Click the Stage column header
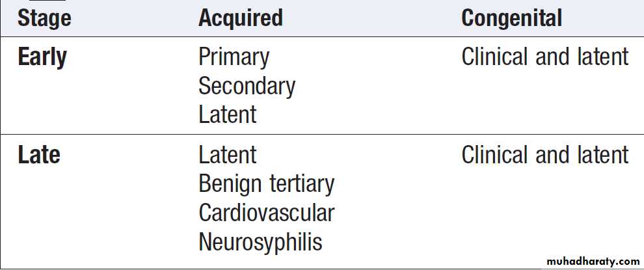 coord(43,18)
